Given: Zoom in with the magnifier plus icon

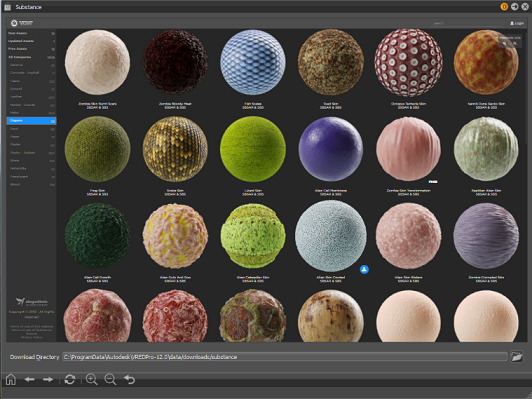Looking at the screenshot, I should [92, 379].
